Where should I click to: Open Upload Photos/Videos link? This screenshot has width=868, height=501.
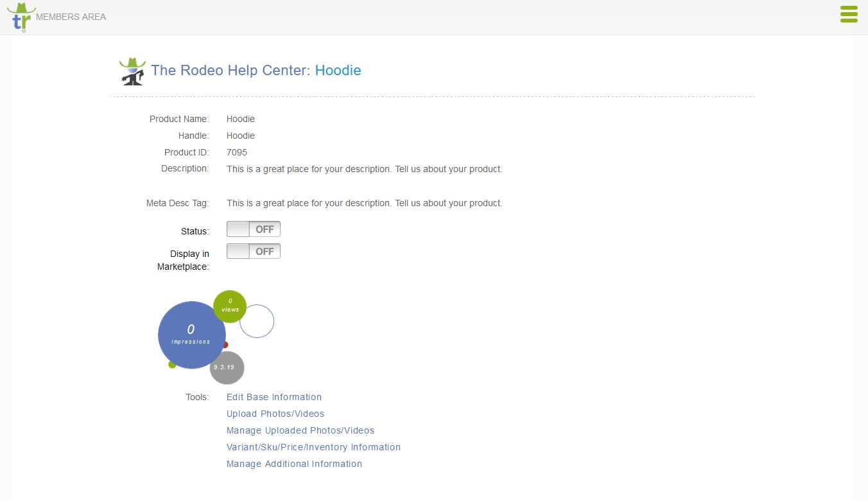coord(275,414)
